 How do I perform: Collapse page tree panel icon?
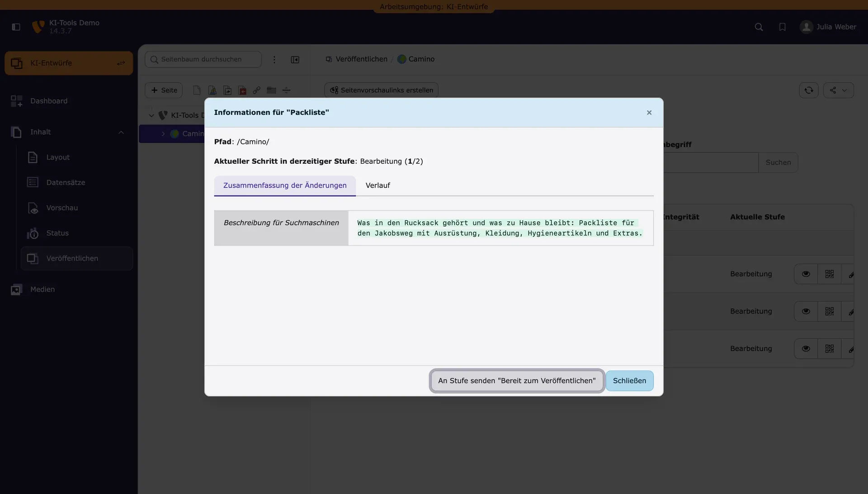[295, 60]
